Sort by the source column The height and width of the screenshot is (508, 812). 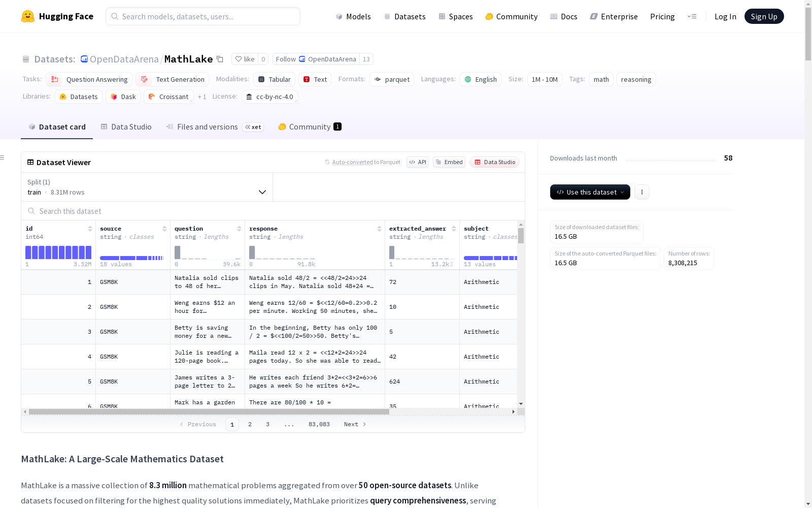pos(164,229)
